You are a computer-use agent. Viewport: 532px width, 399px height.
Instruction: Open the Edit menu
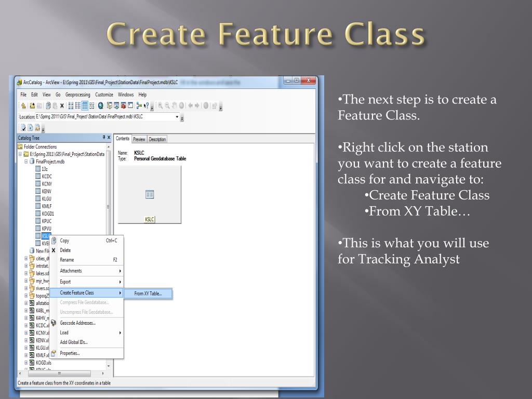click(x=35, y=95)
